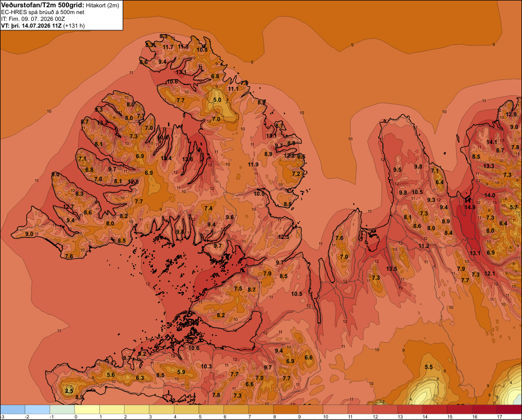This screenshot has width=522, height=420.
Task: Click the legend tick label '-3'
Action: pyautogui.click(x=3, y=417)
